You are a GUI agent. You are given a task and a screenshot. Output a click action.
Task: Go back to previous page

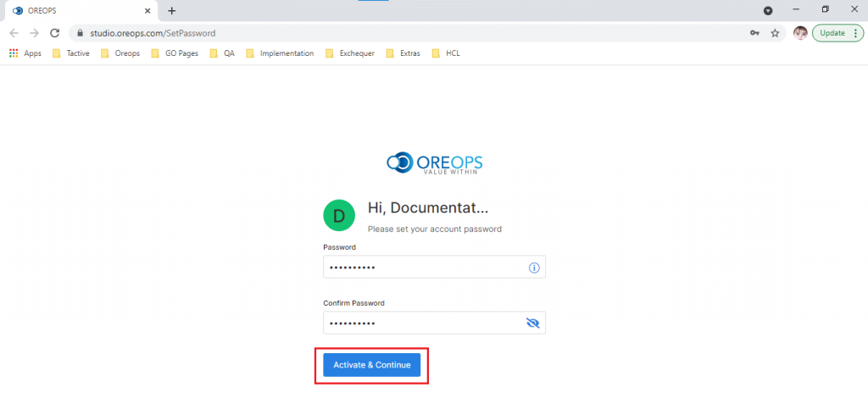14,33
